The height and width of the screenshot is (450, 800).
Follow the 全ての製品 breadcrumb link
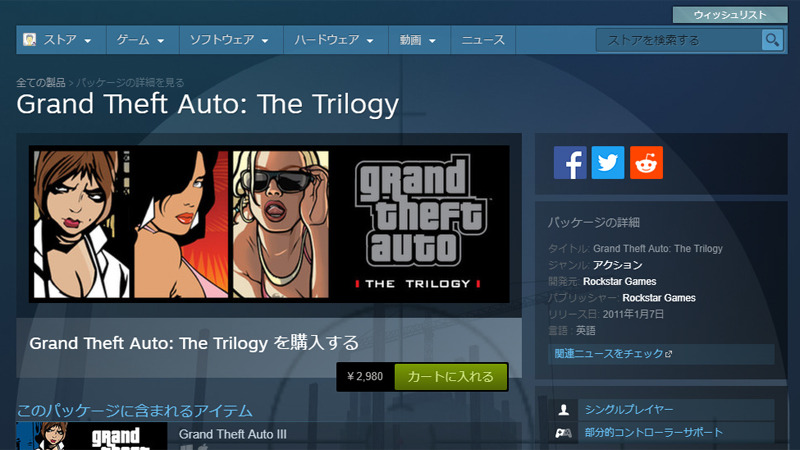tap(41, 82)
